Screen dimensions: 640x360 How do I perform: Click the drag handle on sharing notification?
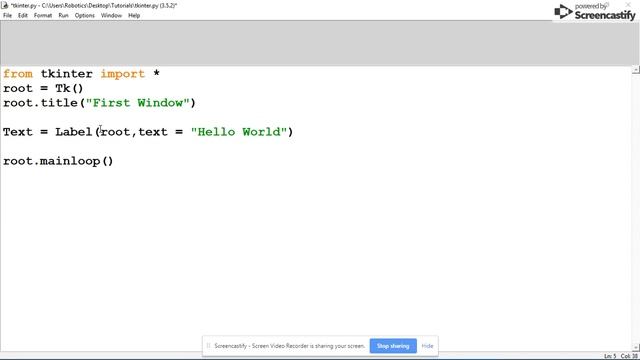coord(208,346)
